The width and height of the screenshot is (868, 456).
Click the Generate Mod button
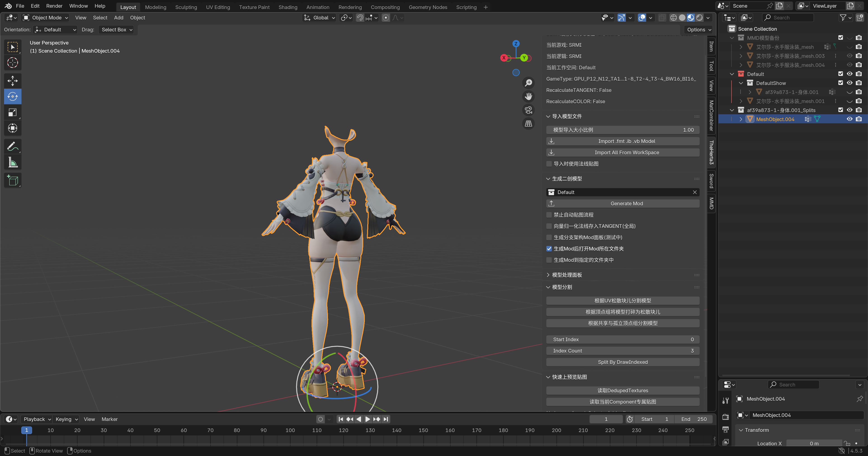coord(622,203)
